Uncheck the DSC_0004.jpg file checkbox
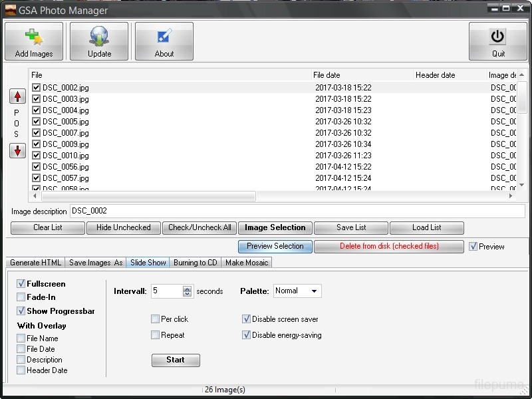Image resolution: width=532 pixels, height=399 pixels. click(37, 110)
